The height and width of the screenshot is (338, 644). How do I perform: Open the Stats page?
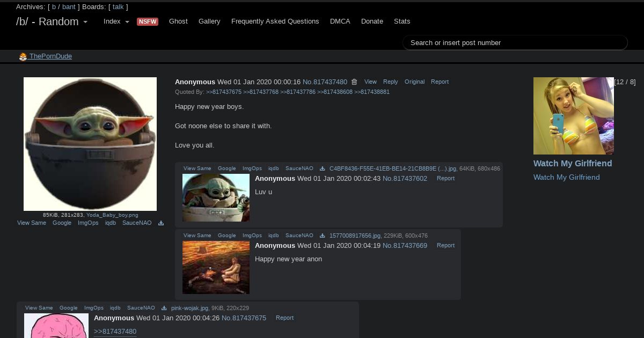click(x=402, y=21)
